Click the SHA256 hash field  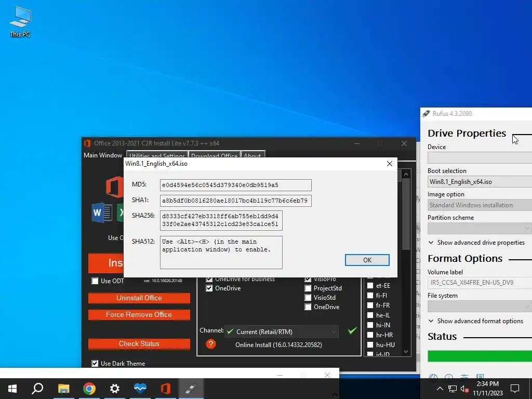(x=221, y=220)
